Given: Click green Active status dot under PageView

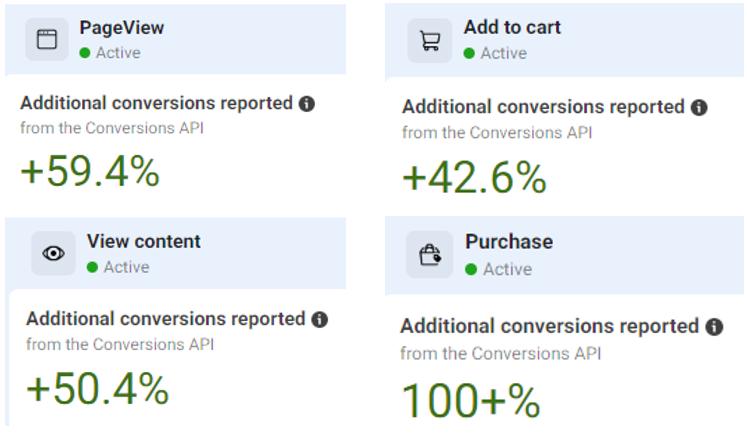Looking at the screenshot, I should pyautogui.click(x=85, y=53).
